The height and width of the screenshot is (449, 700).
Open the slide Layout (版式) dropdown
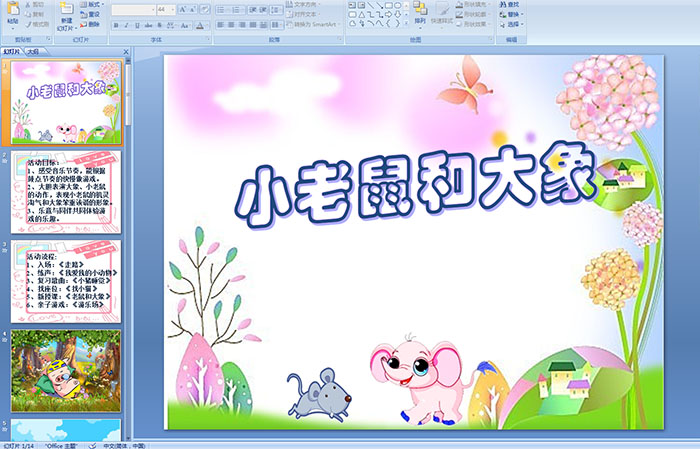(x=92, y=4)
